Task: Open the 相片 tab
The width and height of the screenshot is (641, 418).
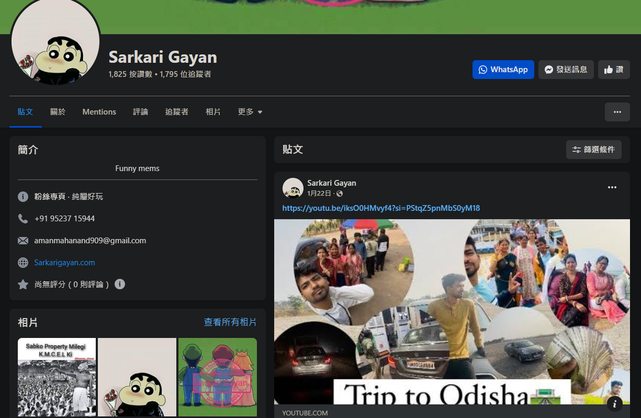Action: (213, 112)
